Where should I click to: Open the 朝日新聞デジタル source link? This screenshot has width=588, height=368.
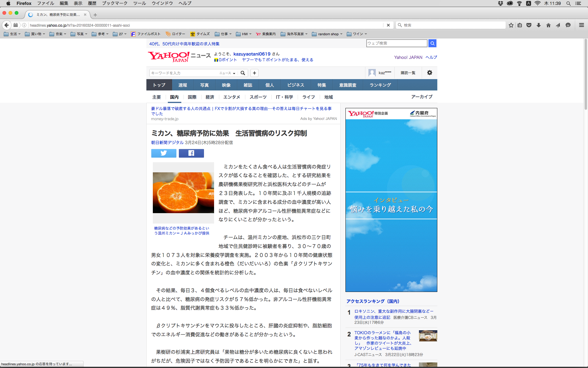coord(167,143)
